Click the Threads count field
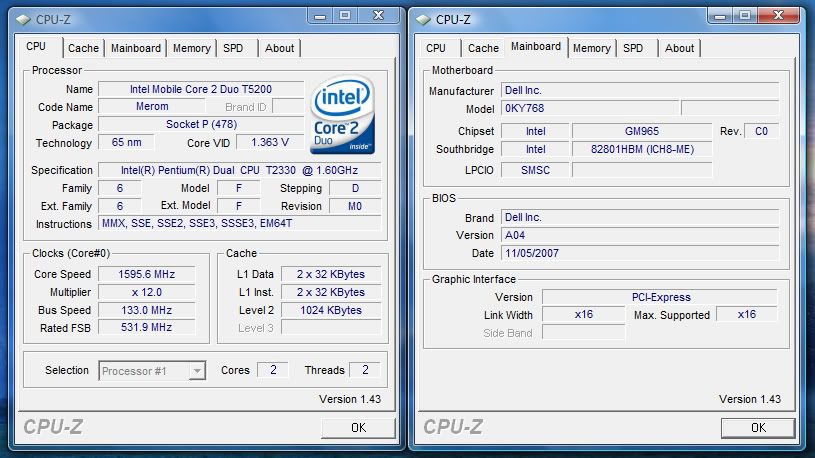Image resolution: width=815 pixels, height=458 pixels. click(x=365, y=370)
